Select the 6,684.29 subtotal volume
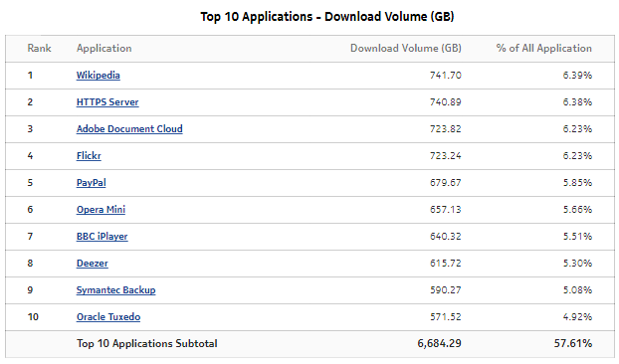The image size is (619, 364). (x=439, y=343)
